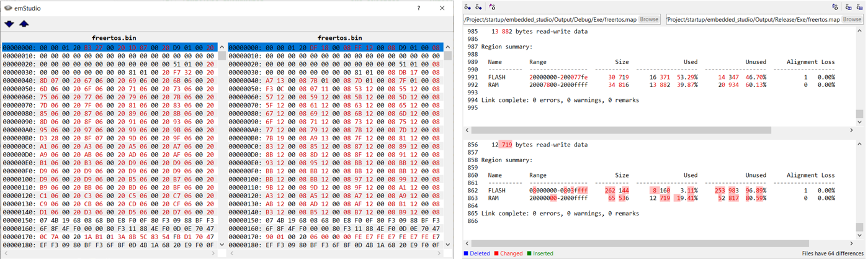Click '12 719 bytes read-write data' line 856

(x=539, y=144)
